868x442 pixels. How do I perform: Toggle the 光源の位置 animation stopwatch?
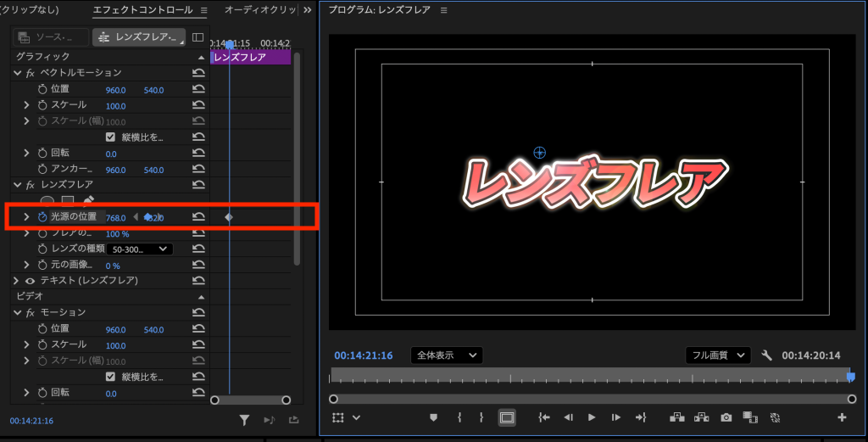(42, 217)
